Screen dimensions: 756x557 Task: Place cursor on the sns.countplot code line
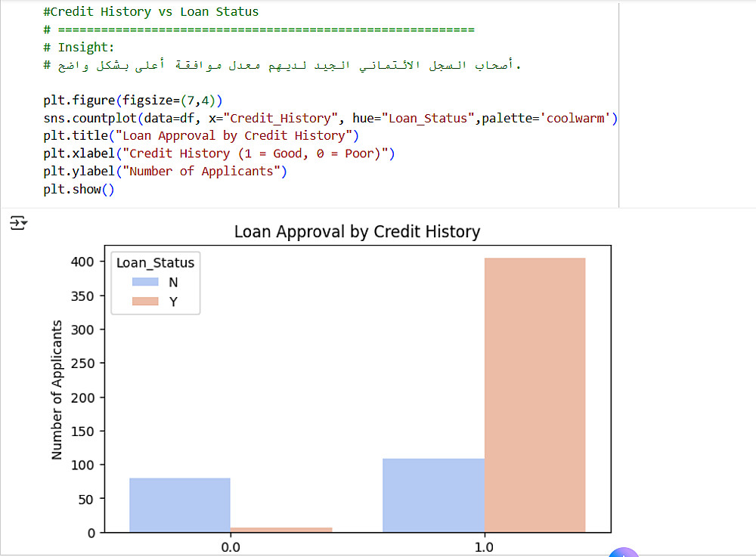pos(330,118)
